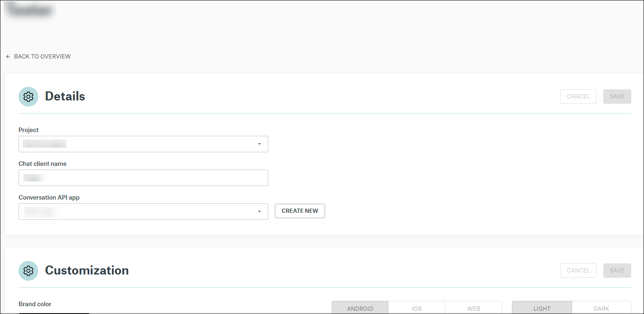Screen dimensions: 644x314
Task: Follow the BACK TO OVERVIEW link
Action: tap(42, 56)
